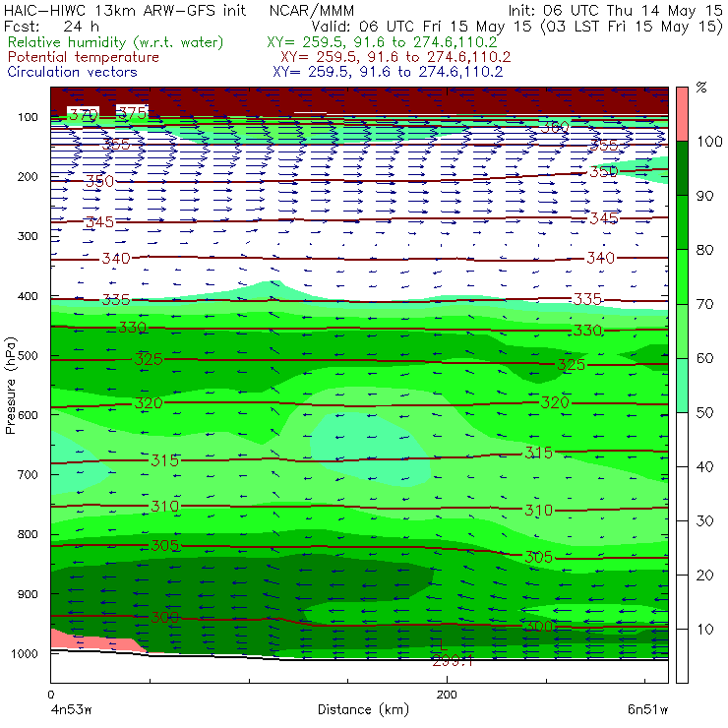Click the green XY coordinates line

(x=382, y=42)
